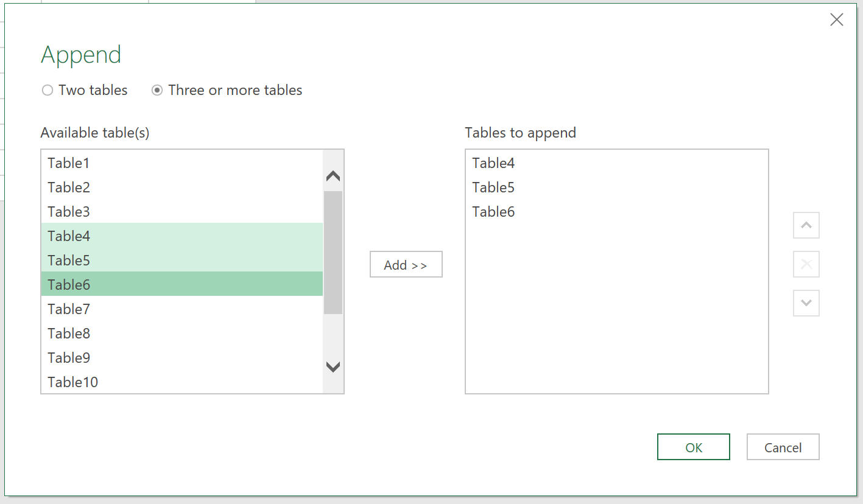Select Table10 in Available tables
This screenshot has height=504, width=863.
[x=72, y=382]
